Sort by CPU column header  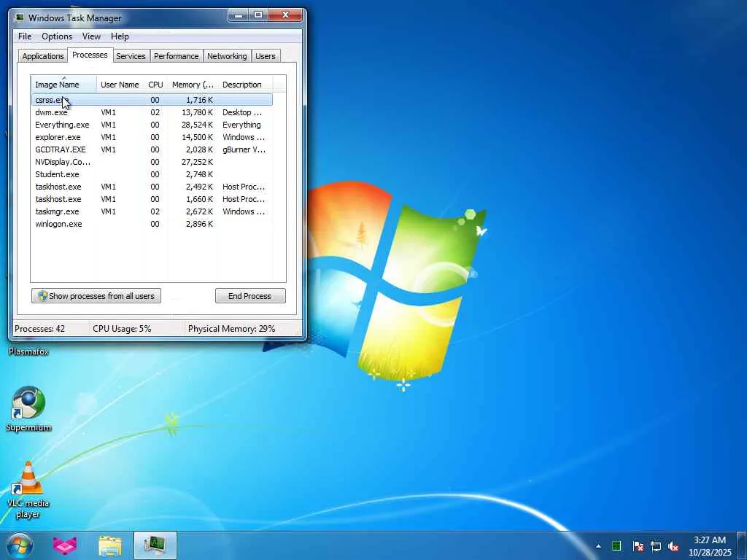[155, 85]
